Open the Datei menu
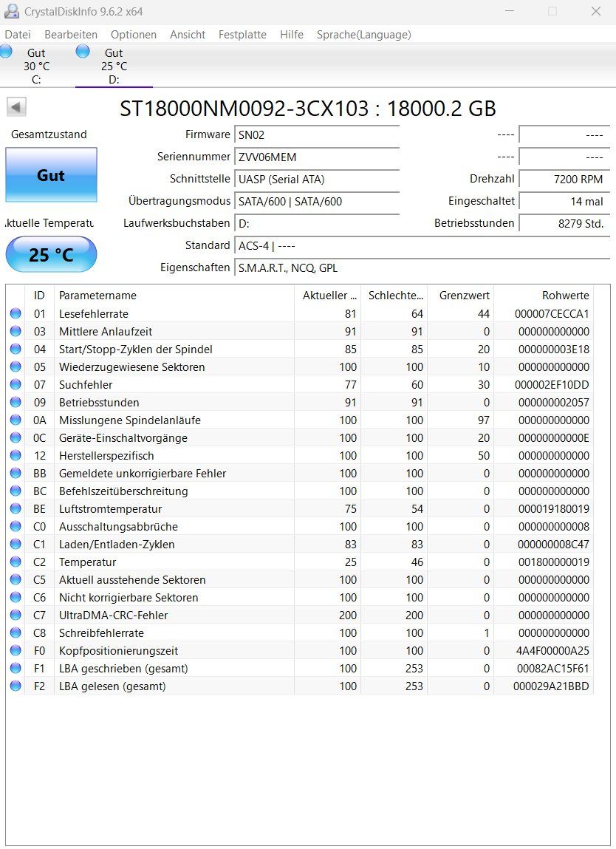616x849 pixels. (18, 35)
